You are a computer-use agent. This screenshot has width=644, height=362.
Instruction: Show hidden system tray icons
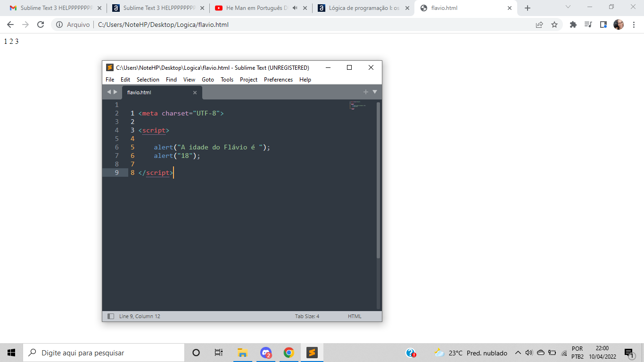pyautogui.click(x=518, y=353)
